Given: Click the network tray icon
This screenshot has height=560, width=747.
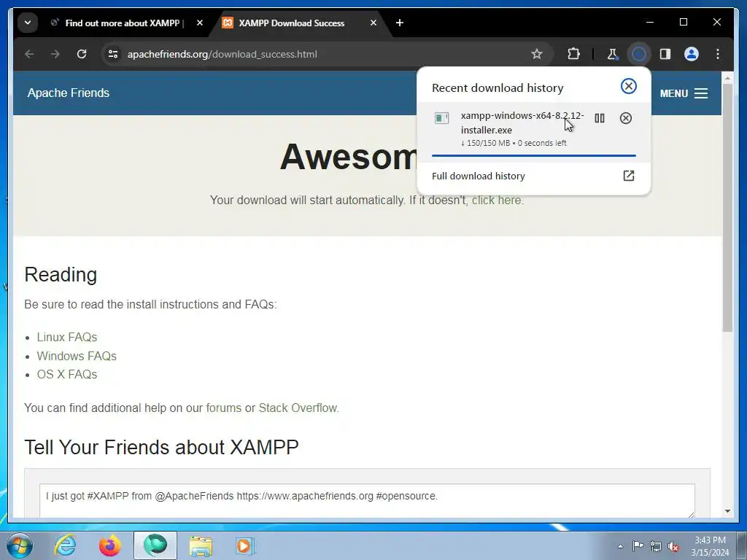Looking at the screenshot, I should (656, 546).
